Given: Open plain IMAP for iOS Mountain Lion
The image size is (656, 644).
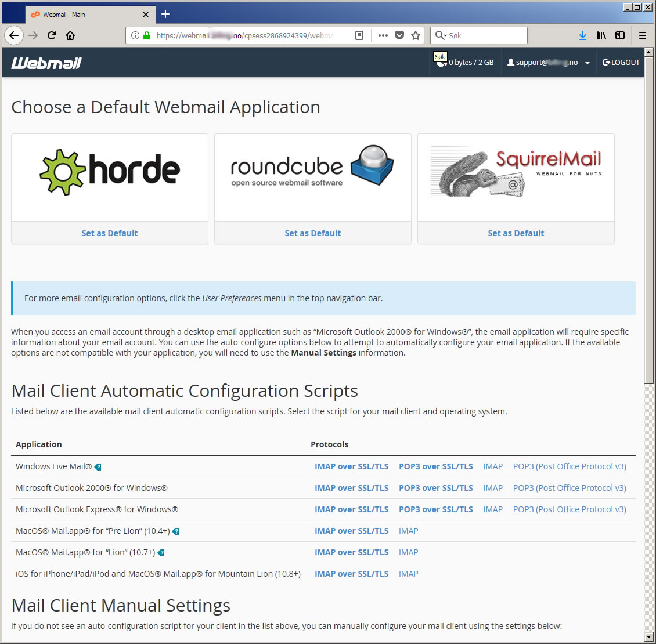Looking at the screenshot, I should pos(408,574).
